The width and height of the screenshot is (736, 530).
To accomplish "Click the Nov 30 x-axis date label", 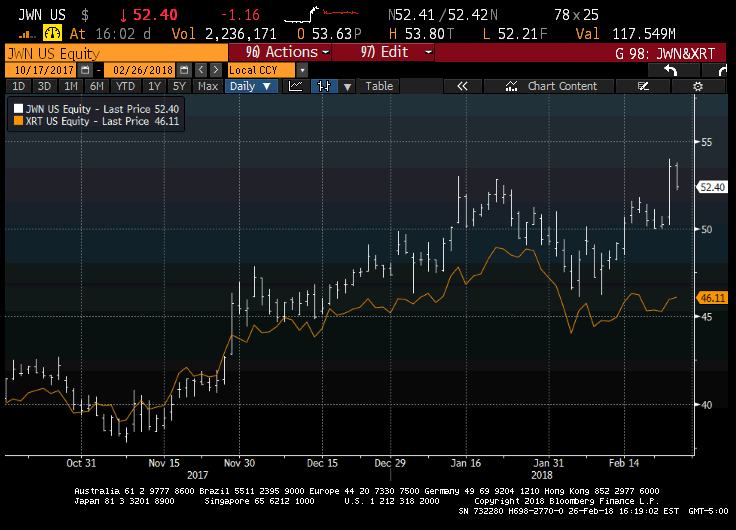I will pos(239,463).
